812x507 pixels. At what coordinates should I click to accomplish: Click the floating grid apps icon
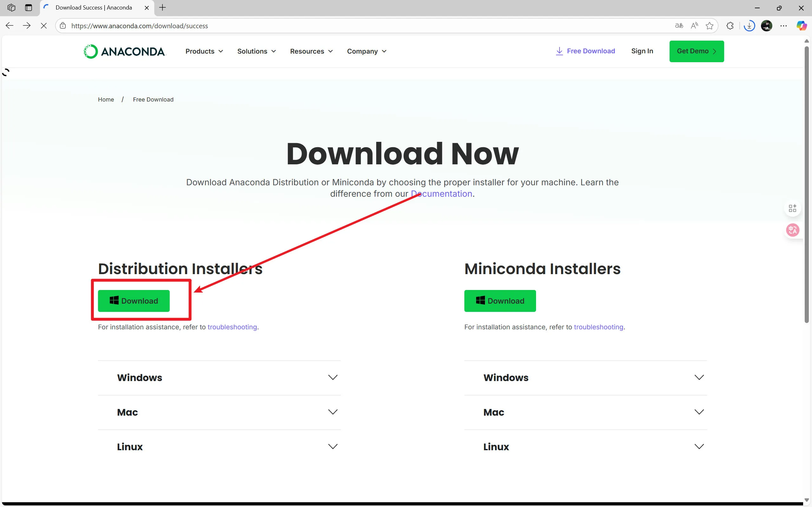click(x=793, y=208)
